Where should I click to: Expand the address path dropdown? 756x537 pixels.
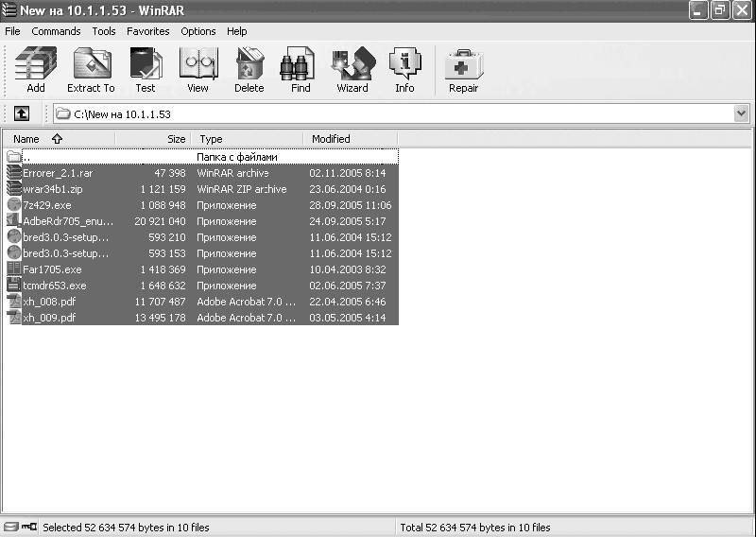point(741,113)
